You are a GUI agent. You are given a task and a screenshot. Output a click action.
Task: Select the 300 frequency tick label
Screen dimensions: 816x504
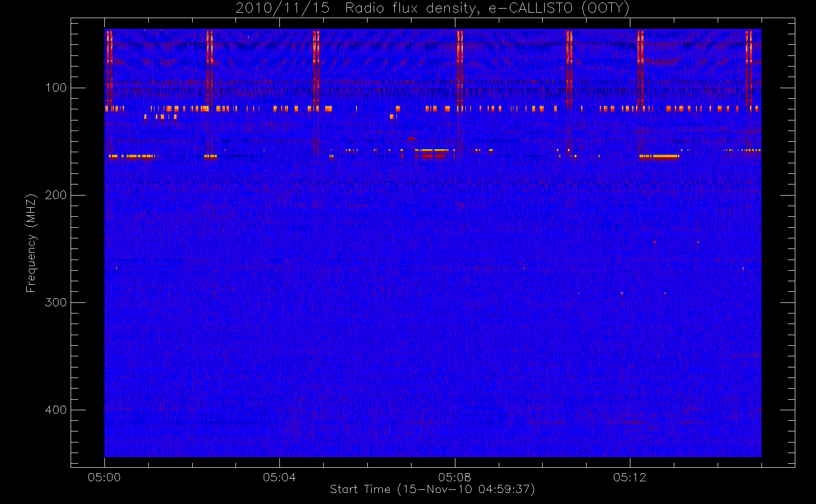tap(56, 302)
